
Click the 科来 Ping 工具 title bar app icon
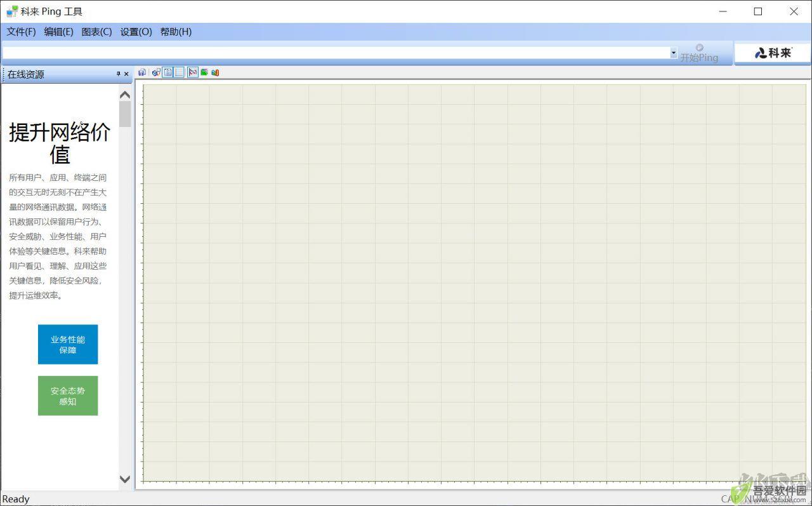coord(12,11)
